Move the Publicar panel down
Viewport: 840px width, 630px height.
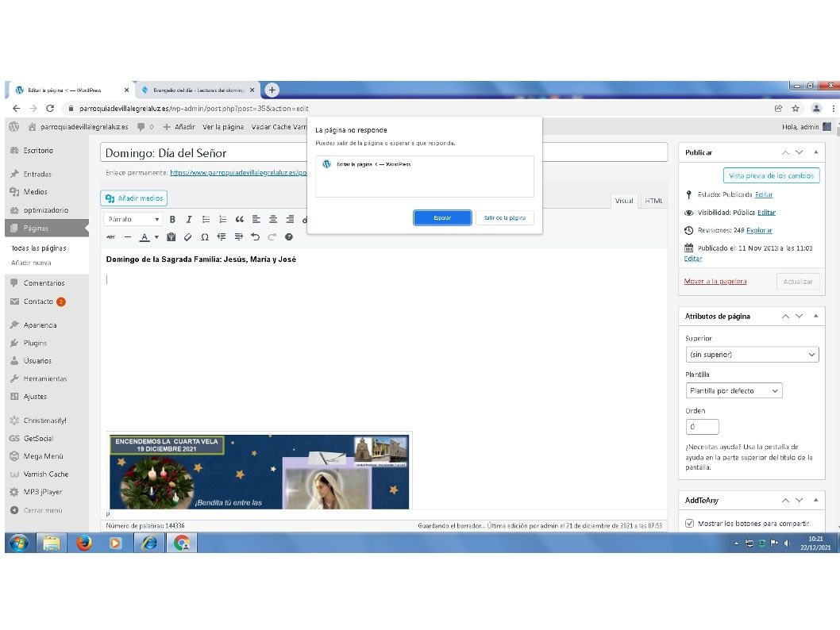[x=800, y=152]
